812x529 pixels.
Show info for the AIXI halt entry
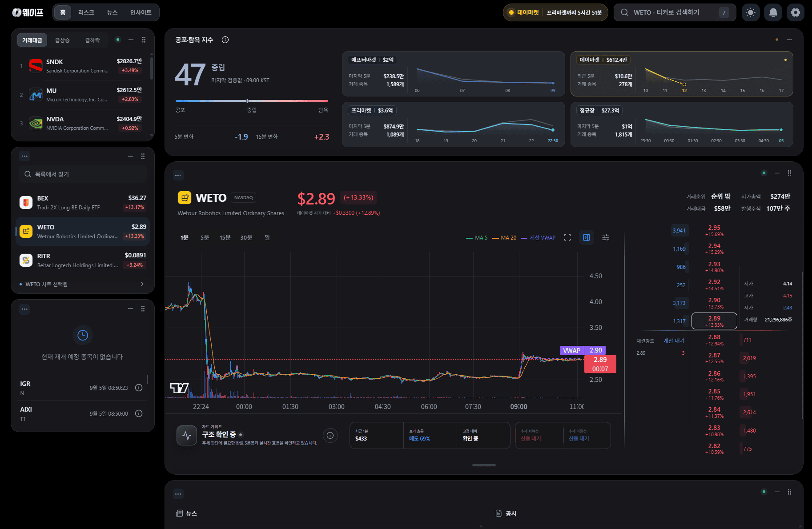[139, 413]
